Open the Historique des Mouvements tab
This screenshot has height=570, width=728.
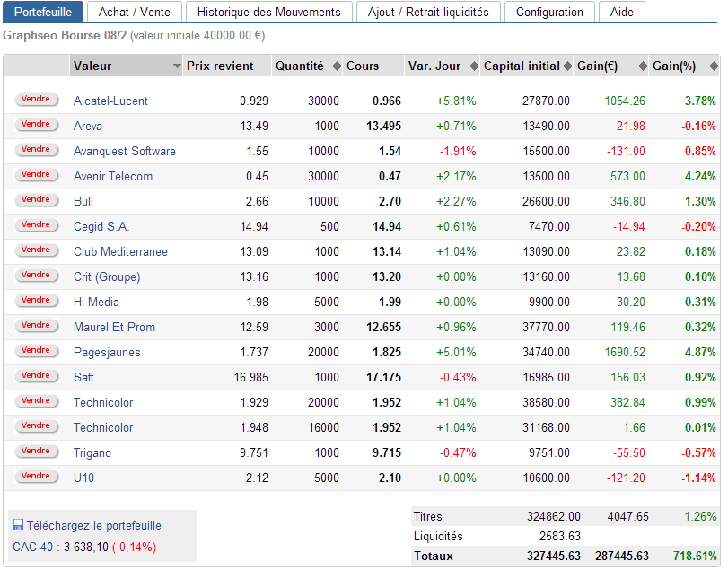269,13
